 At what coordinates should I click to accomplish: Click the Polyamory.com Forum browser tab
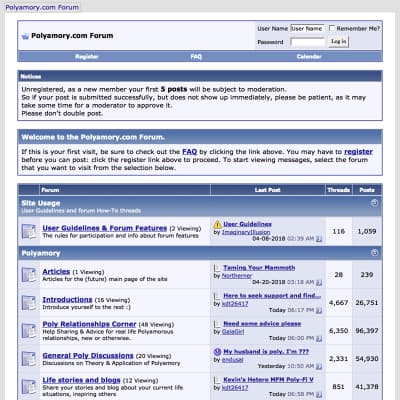(x=42, y=7)
